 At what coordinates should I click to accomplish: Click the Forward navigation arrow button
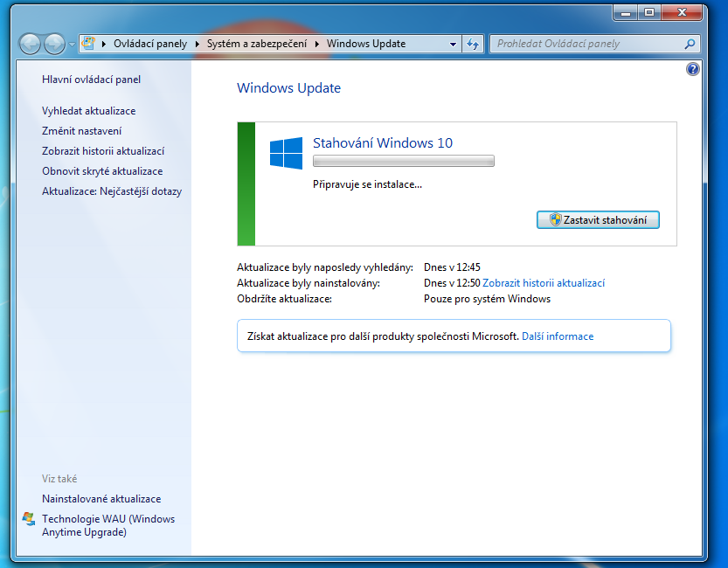tap(54, 44)
